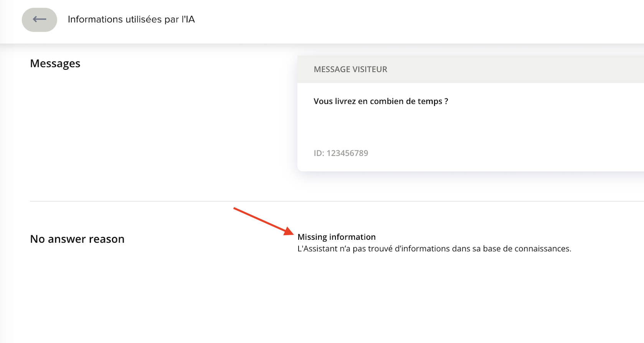Click the back arrow button
644x343 pixels.
point(39,20)
